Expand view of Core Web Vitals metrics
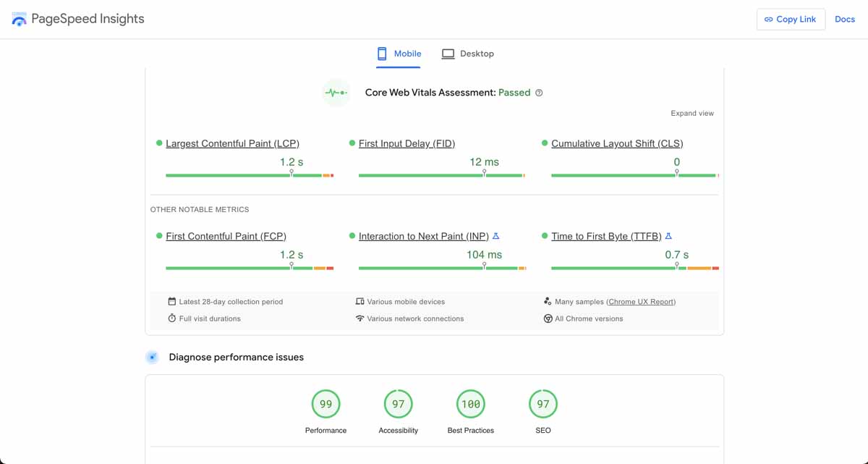 (x=692, y=113)
